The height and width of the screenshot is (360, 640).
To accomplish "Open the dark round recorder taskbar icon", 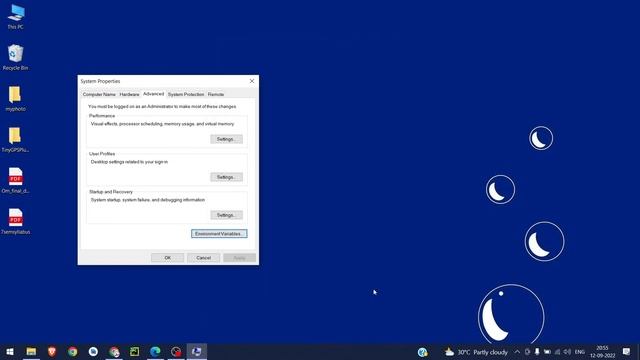I will coord(176,351).
